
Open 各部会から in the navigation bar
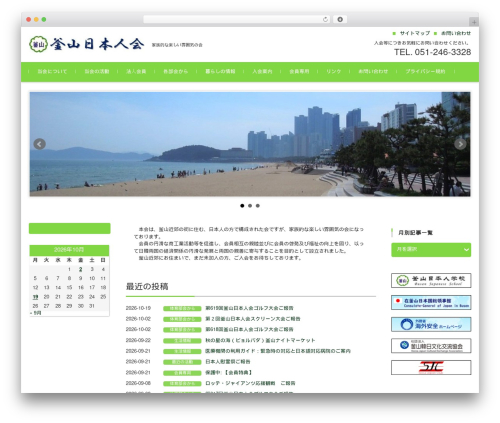[175, 71]
